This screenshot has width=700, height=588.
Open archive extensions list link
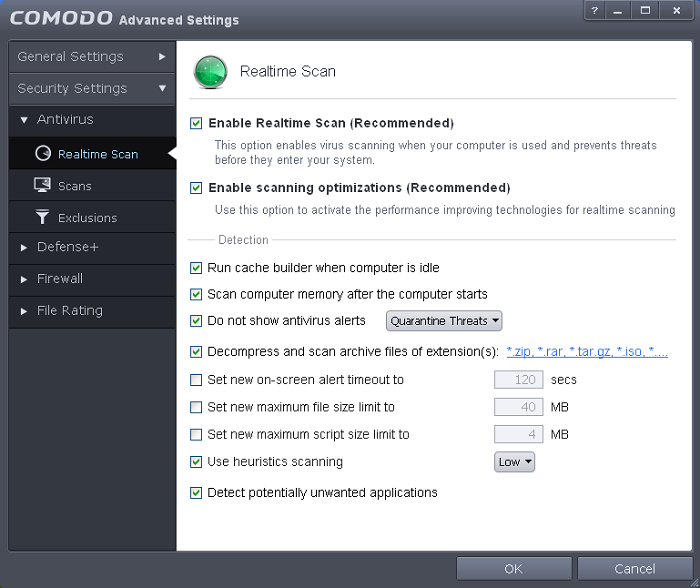tap(587, 352)
